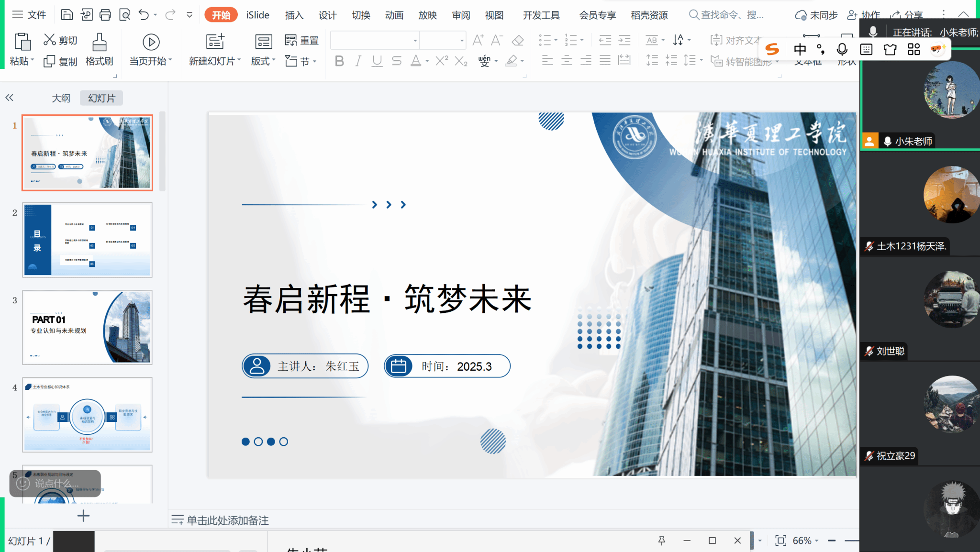Viewport: 980px width, 552px height.
Task: Click the 重置 reset button
Action: [301, 41]
